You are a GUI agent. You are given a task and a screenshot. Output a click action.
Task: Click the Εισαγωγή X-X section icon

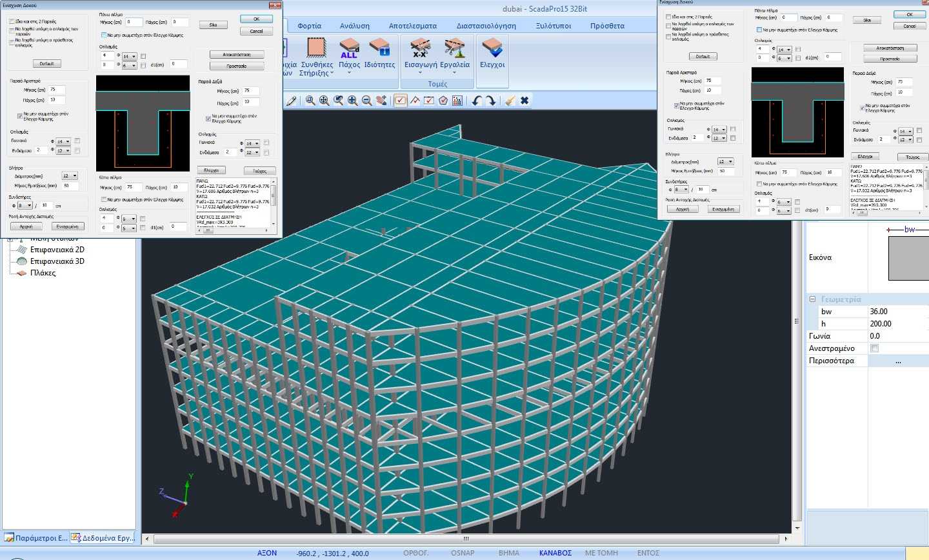point(420,48)
